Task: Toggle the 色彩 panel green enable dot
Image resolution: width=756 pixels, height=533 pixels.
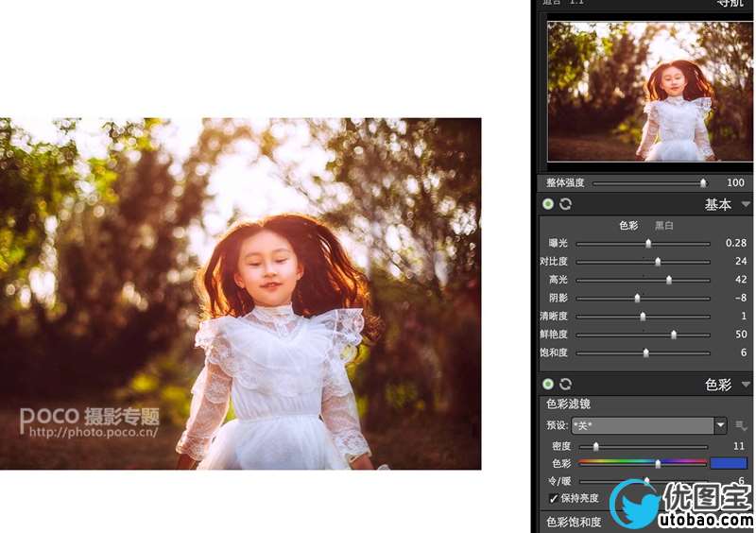Action: tap(548, 385)
